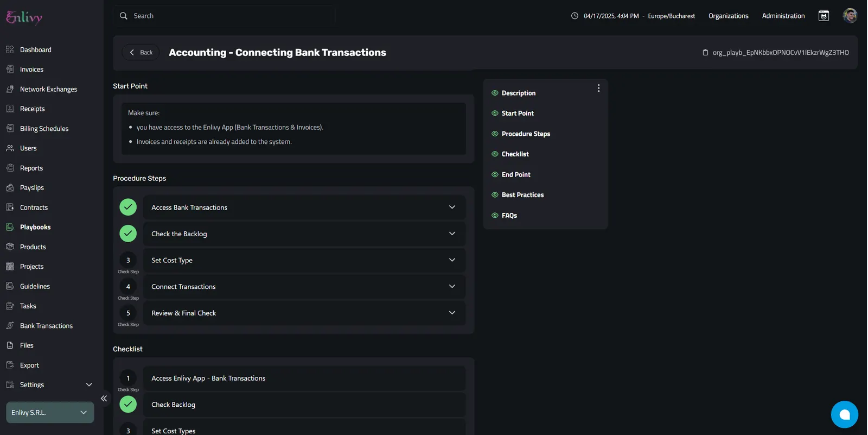This screenshot has height=435, width=868.
Task: Check step 4 Connect Transactions
Action: click(128, 286)
